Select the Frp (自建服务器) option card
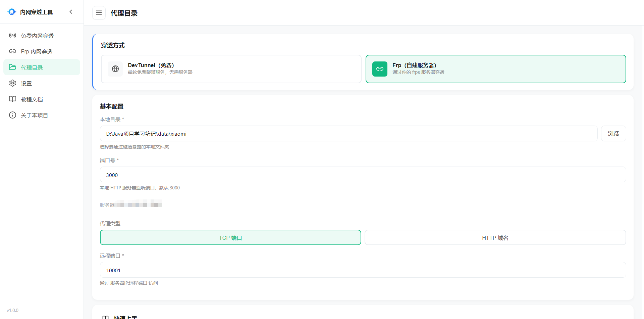 pyautogui.click(x=496, y=69)
